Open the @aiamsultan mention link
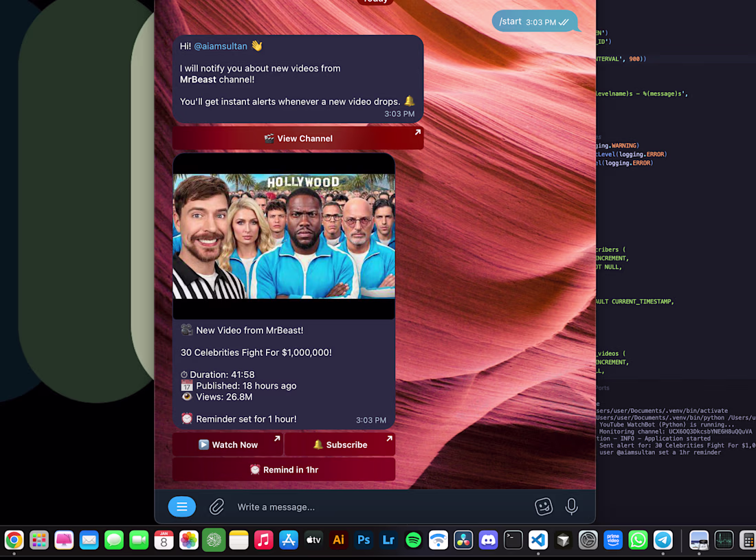 [x=221, y=46]
